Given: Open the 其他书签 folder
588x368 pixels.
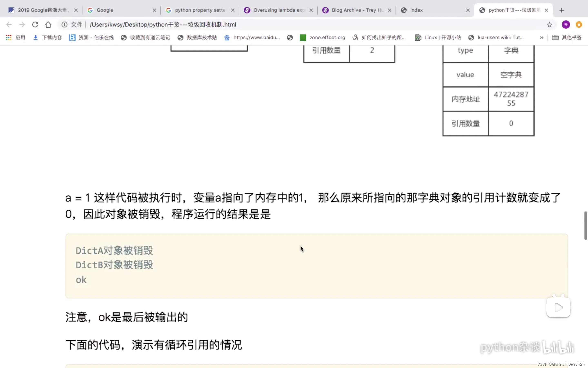Looking at the screenshot, I should tap(567, 37).
